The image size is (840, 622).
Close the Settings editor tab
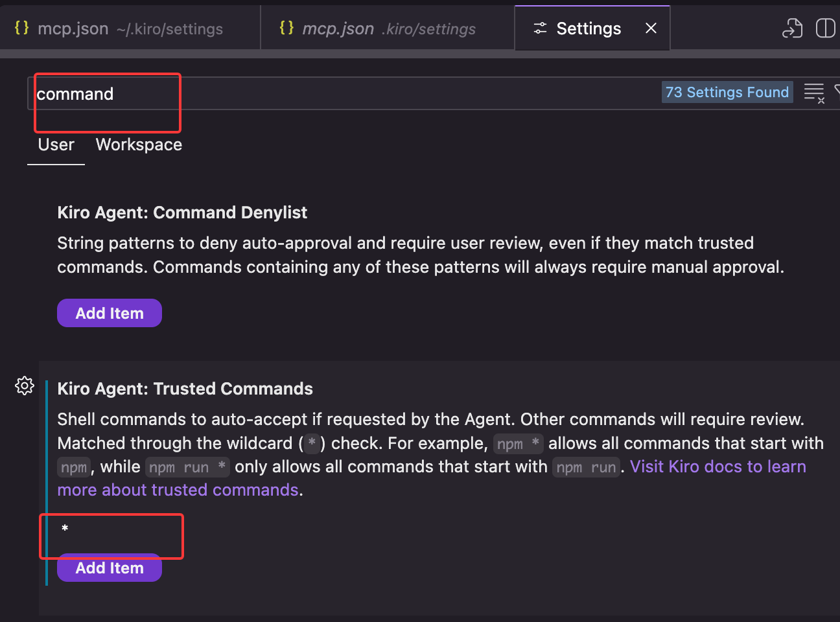(651, 28)
